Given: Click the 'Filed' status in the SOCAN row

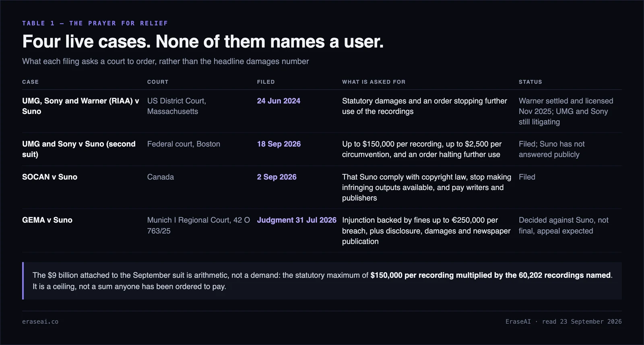Looking at the screenshot, I should click(527, 177).
